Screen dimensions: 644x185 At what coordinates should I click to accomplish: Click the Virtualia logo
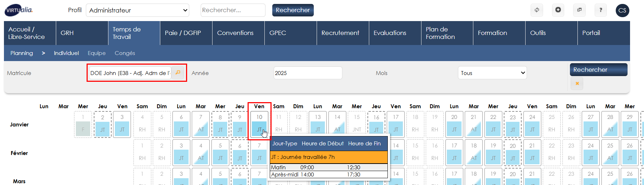point(19,10)
